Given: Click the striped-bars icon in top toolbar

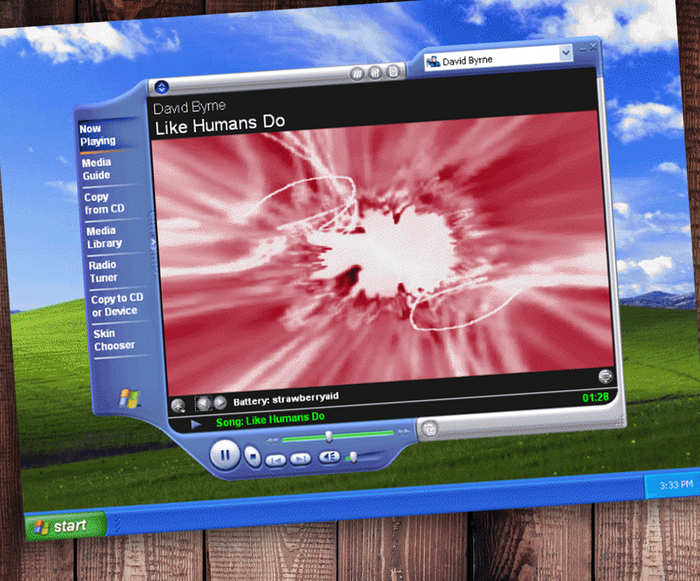Looking at the screenshot, I should pos(357,74).
